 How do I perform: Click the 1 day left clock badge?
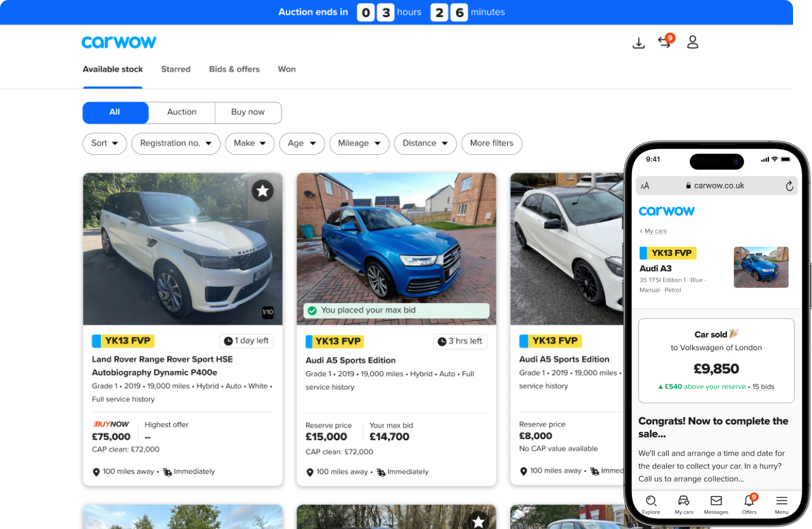247,341
